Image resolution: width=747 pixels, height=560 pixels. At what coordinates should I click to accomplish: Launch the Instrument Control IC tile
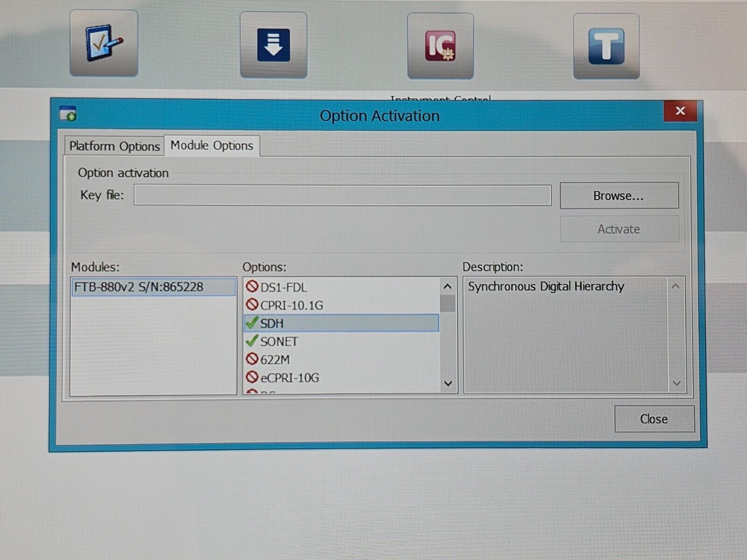click(440, 46)
